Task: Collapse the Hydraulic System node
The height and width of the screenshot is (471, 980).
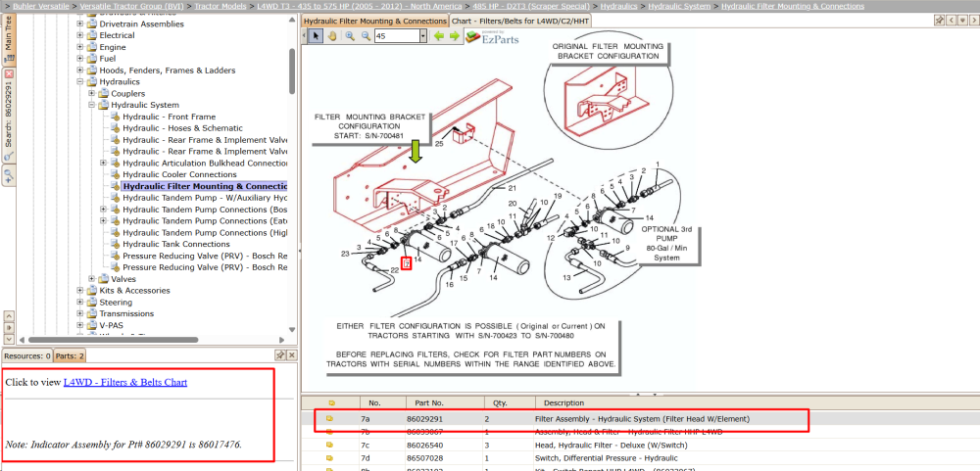Action: coord(92,105)
